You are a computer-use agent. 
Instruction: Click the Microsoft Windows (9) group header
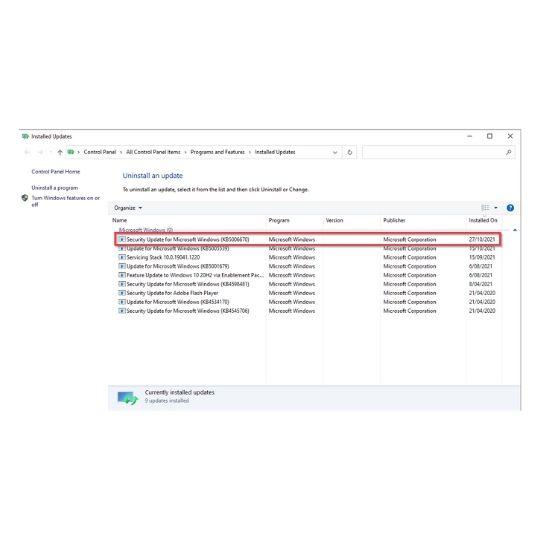click(x=146, y=230)
